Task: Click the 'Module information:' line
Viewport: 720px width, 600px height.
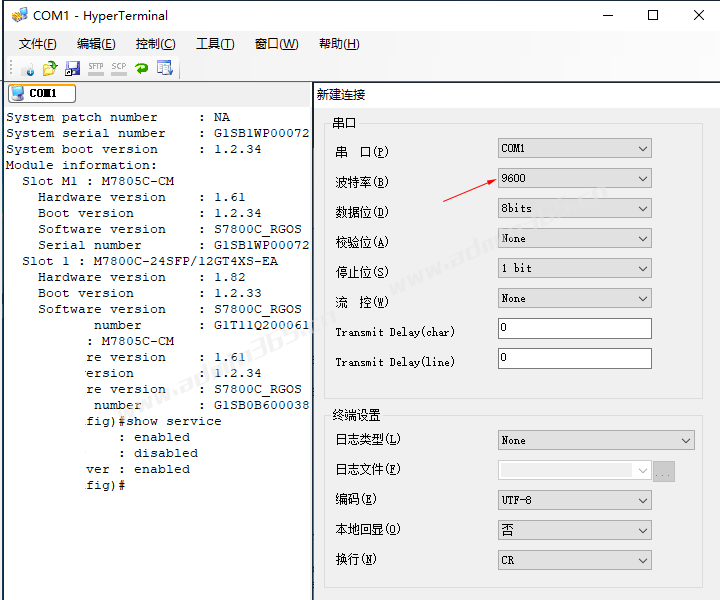Action: (x=81, y=165)
